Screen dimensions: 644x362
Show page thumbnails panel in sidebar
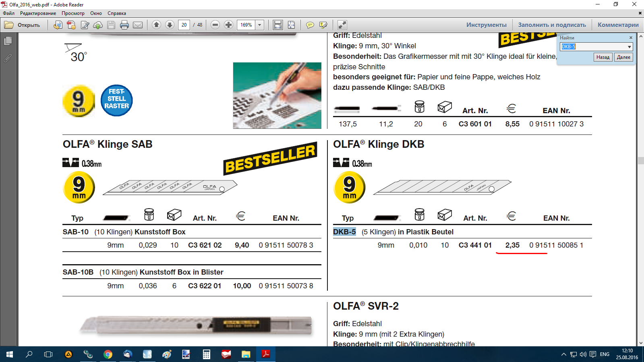coord(8,41)
